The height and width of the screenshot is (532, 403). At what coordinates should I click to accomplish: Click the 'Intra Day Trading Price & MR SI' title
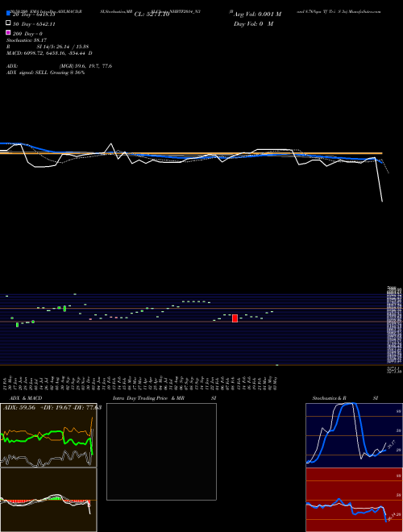coord(164,398)
